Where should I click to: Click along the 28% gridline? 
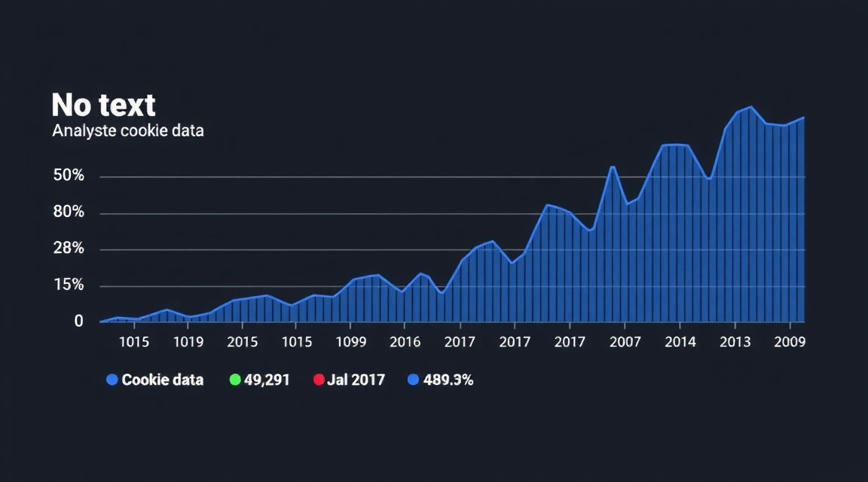pyautogui.click(x=377, y=248)
